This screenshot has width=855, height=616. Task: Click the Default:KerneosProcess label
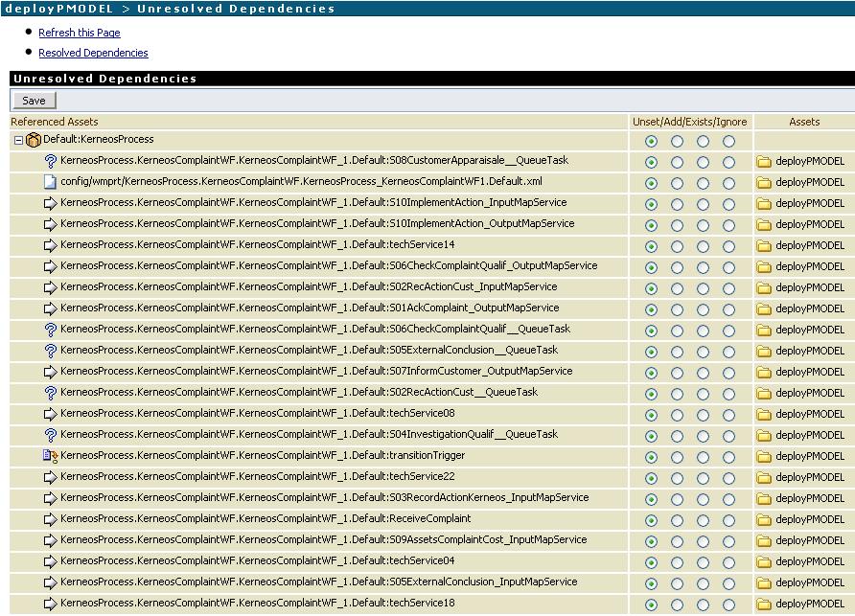(98, 139)
